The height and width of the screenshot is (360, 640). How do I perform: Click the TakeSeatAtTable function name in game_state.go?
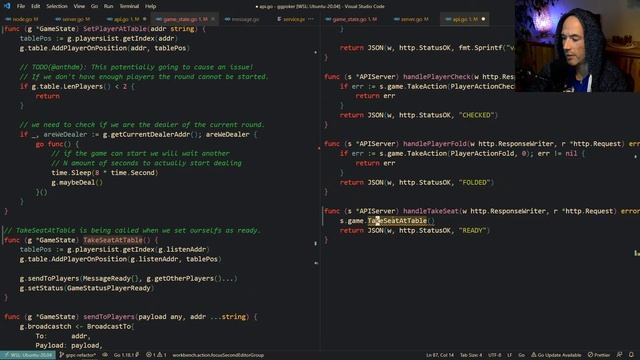tap(113, 240)
